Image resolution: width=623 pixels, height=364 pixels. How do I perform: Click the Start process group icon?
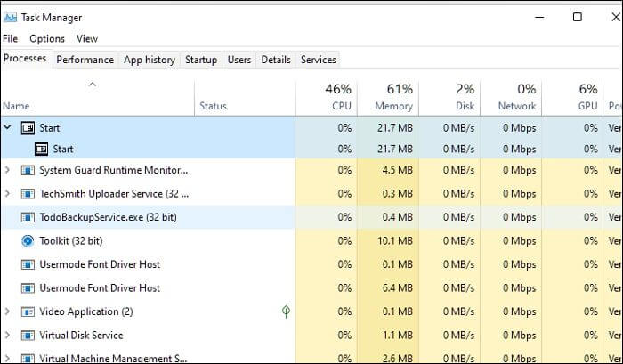point(27,127)
